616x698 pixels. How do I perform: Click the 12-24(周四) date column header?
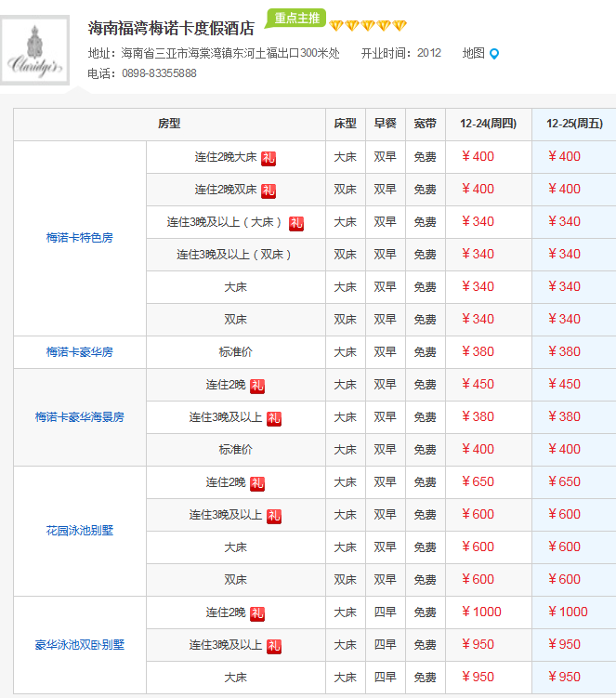483,124
